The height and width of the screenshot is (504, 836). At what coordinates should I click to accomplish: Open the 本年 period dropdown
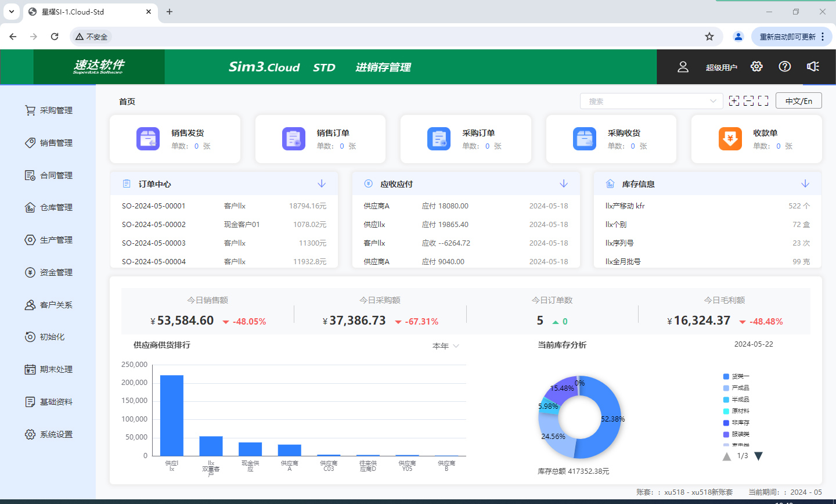point(445,346)
